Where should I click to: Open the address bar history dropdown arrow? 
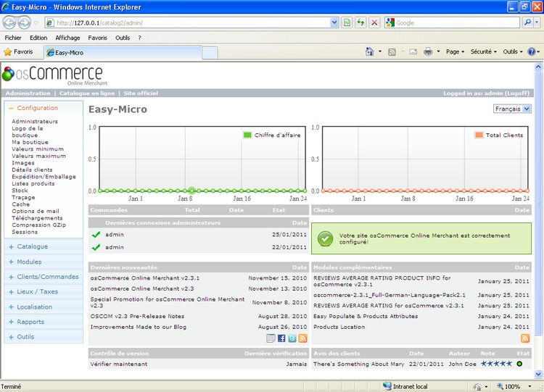334,23
